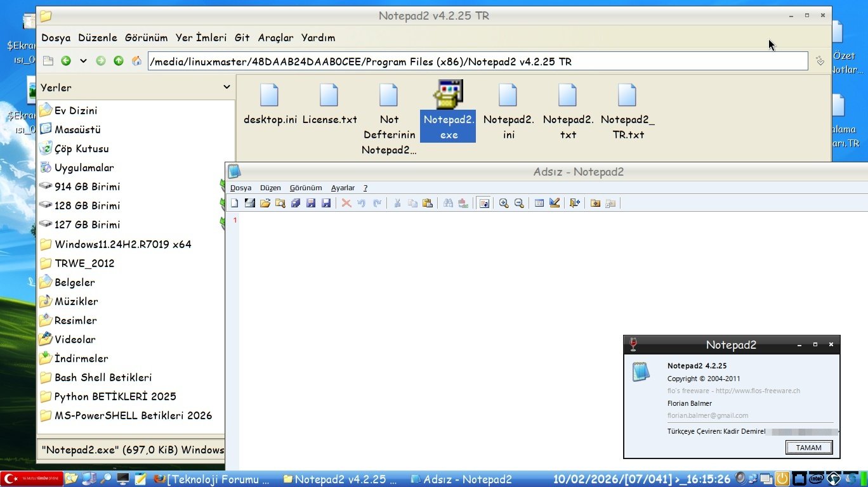Click the open-folder icon in Notepad2 toolbar
This screenshot has width=868, height=487.
[265, 203]
